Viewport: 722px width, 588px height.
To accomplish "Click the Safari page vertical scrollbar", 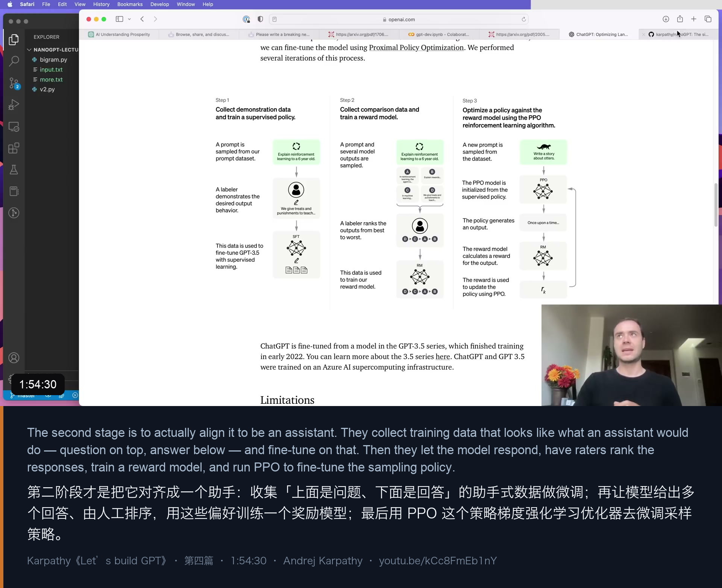I will point(716,205).
